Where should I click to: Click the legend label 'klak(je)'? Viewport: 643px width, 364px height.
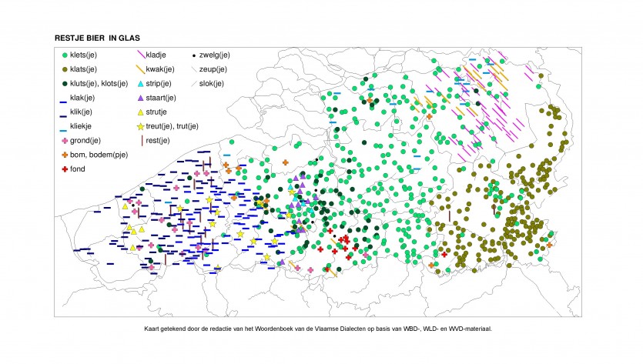[x=82, y=98]
